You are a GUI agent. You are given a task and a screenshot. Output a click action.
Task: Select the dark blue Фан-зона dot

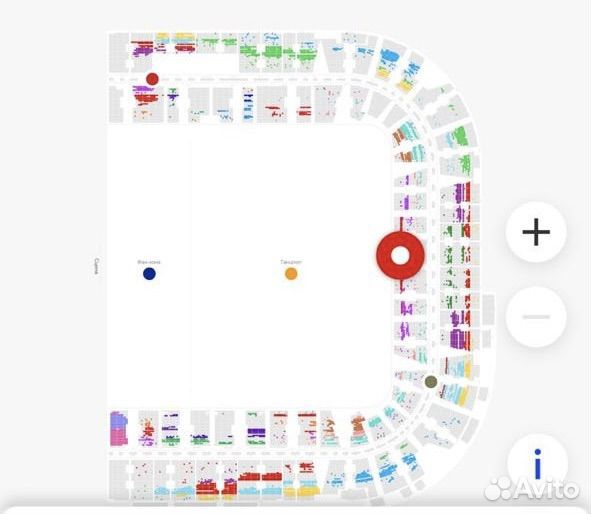coord(149,274)
